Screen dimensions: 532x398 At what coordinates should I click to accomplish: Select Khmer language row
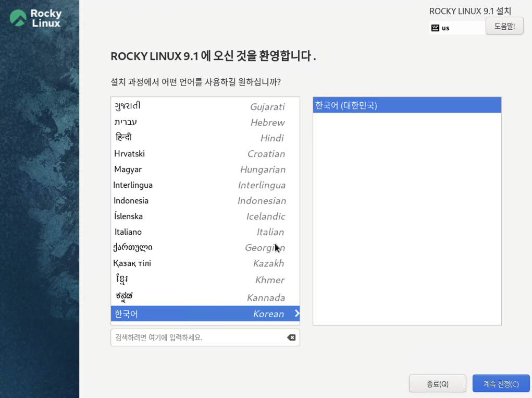(205, 280)
